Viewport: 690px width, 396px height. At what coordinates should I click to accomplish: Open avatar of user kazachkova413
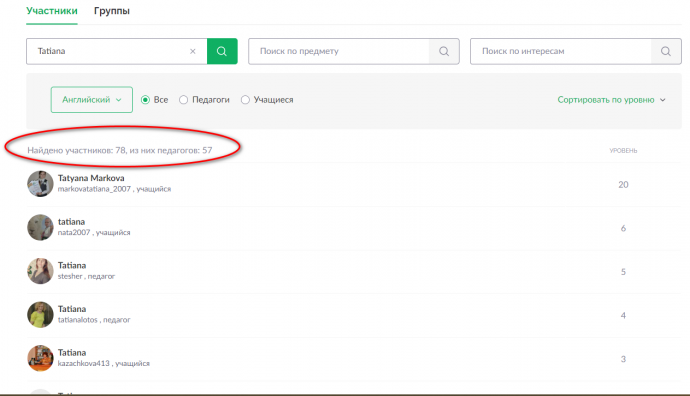click(x=40, y=358)
